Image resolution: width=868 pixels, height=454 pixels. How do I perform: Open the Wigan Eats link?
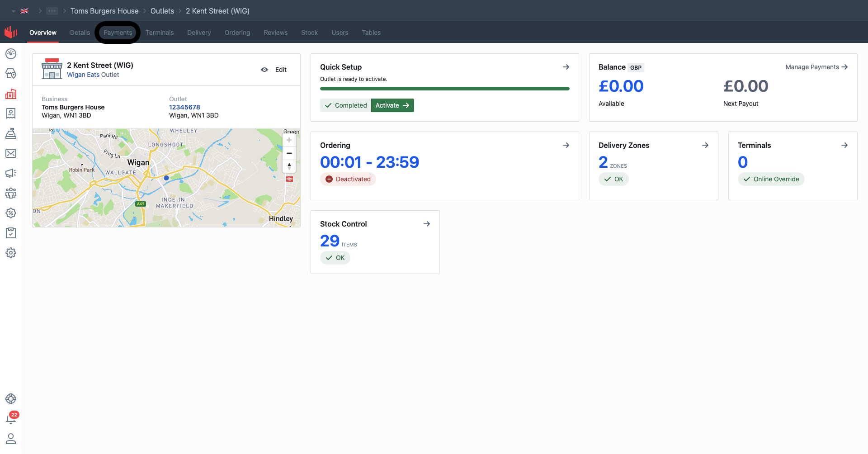(83, 75)
